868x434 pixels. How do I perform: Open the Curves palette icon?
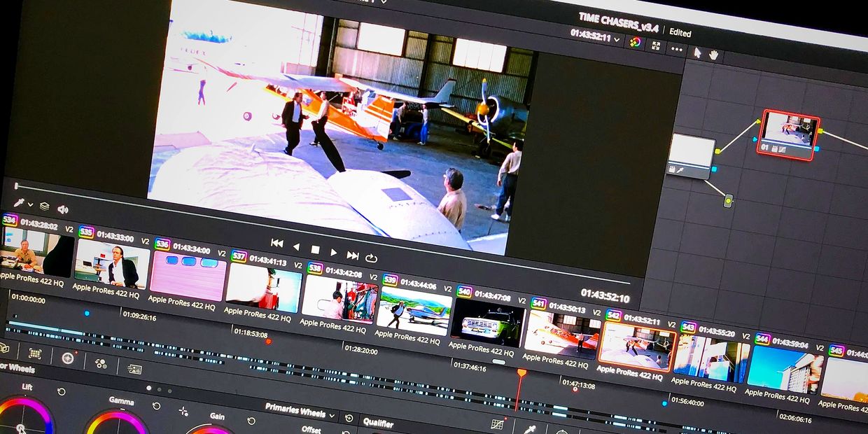click(497, 424)
